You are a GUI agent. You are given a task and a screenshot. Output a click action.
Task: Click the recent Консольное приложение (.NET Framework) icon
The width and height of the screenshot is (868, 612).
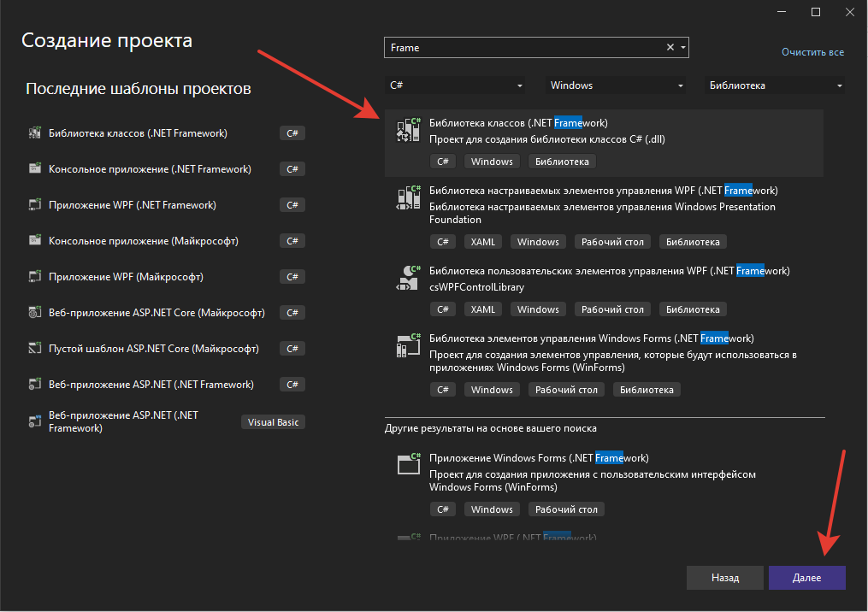click(34, 169)
